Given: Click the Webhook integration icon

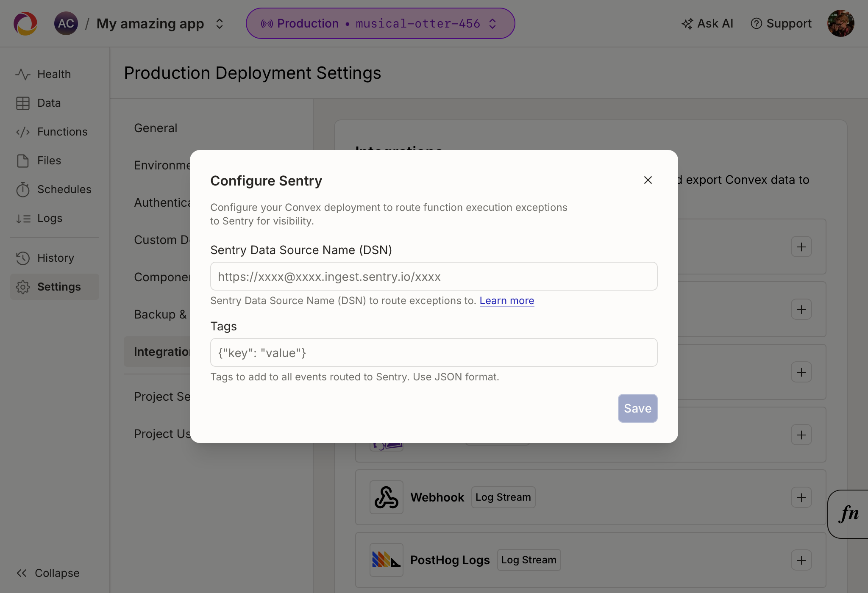Looking at the screenshot, I should point(386,497).
